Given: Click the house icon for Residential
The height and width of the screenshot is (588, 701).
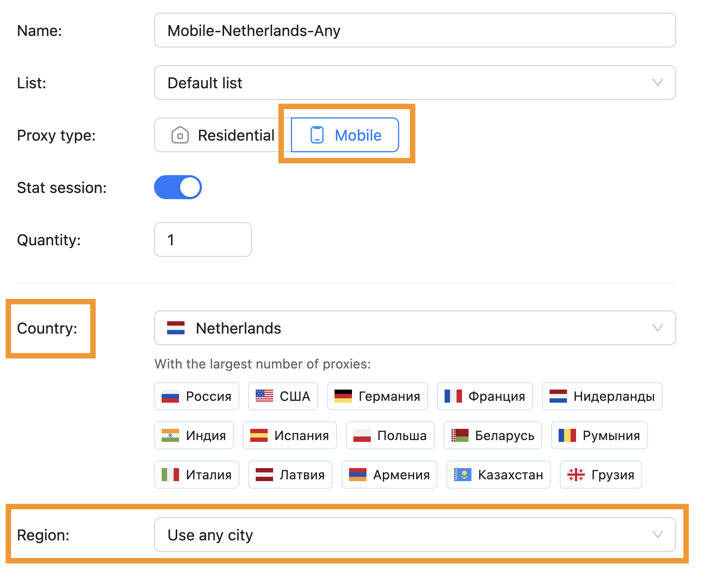Looking at the screenshot, I should point(180,135).
